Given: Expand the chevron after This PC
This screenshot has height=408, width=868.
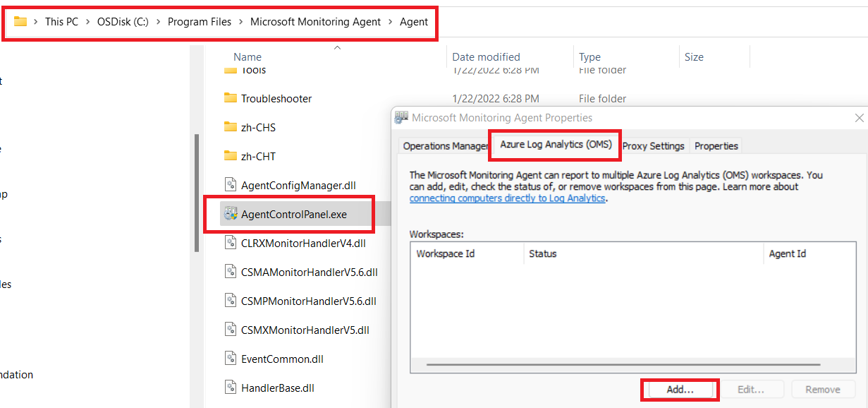Looking at the screenshot, I should pos(88,22).
